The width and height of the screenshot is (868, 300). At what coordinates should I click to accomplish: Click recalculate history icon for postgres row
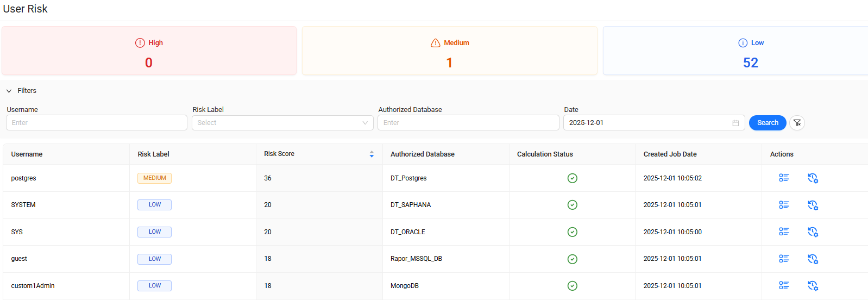pos(813,178)
